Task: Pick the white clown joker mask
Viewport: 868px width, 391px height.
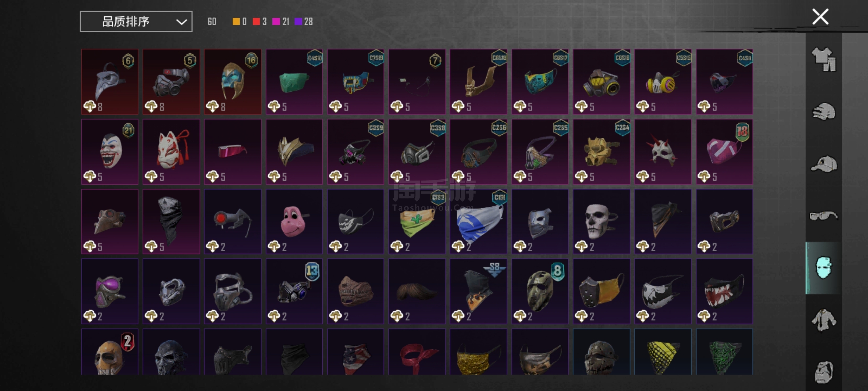Action: pos(110,152)
